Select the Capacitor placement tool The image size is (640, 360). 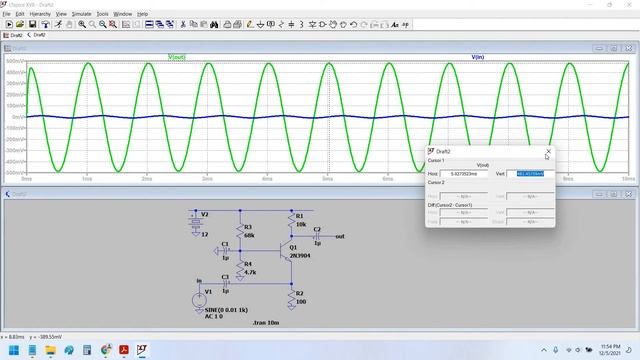[x=291, y=24]
